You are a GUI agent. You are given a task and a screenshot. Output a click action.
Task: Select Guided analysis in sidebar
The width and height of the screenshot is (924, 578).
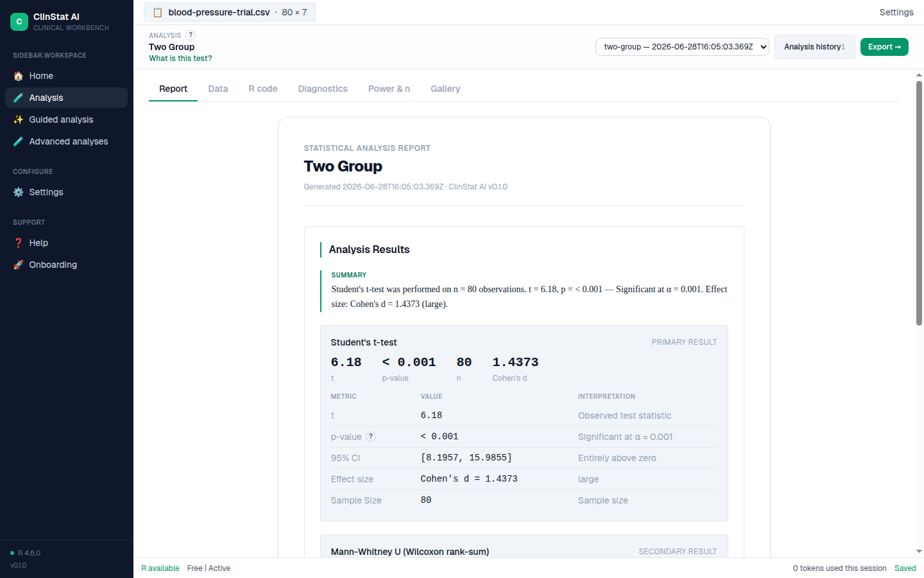[x=66, y=119]
